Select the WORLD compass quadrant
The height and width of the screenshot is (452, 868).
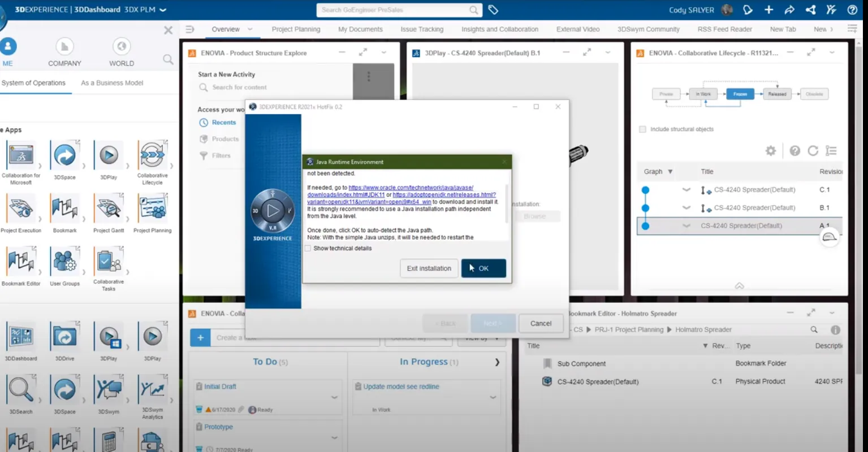coord(122,53)
